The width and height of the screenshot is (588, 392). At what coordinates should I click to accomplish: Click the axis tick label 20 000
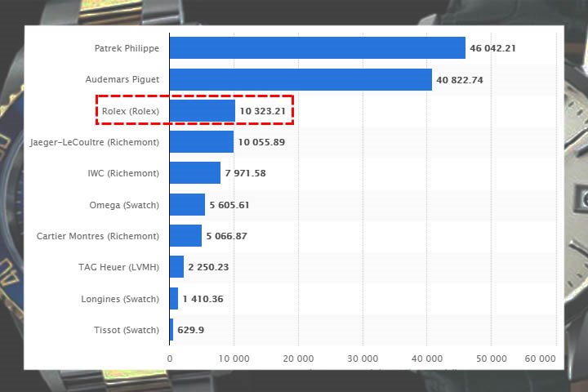(299, 359)
